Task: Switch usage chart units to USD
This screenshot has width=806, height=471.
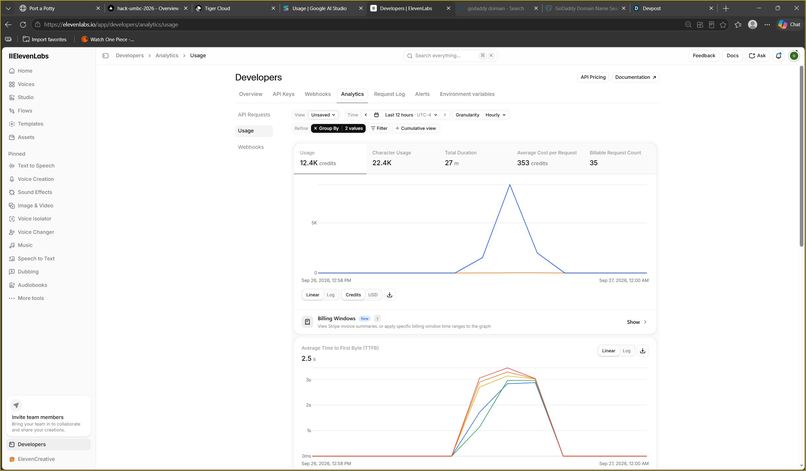Action: tap(373, 295)
